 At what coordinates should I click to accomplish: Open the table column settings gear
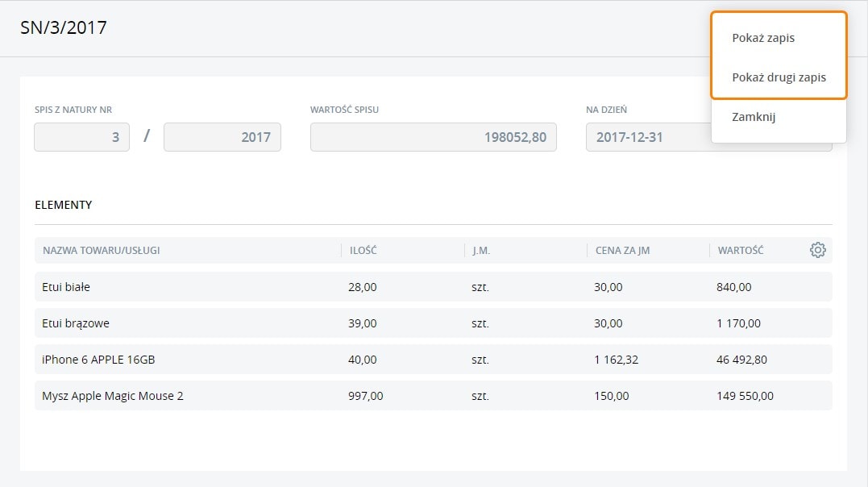(817, 250)
